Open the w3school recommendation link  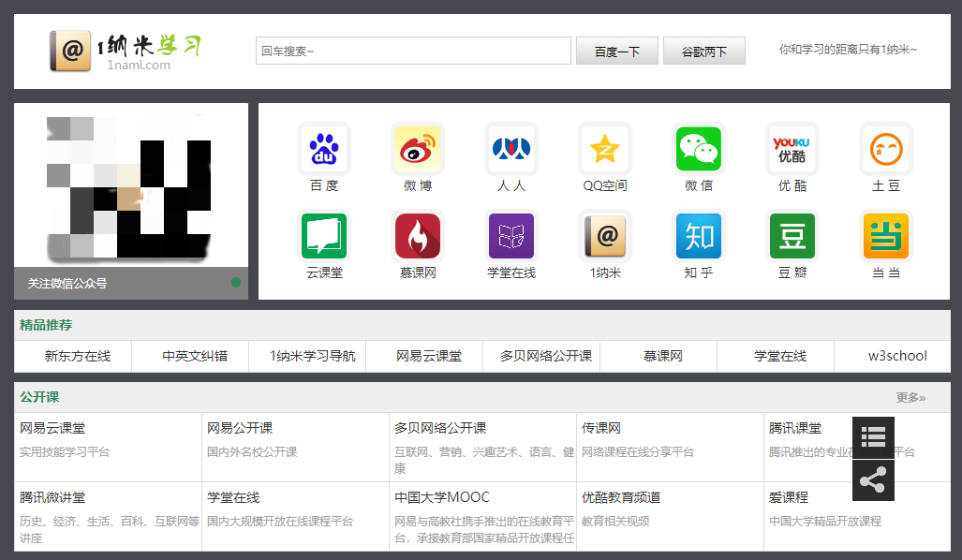pyautogui.click(x=897, y=357)
